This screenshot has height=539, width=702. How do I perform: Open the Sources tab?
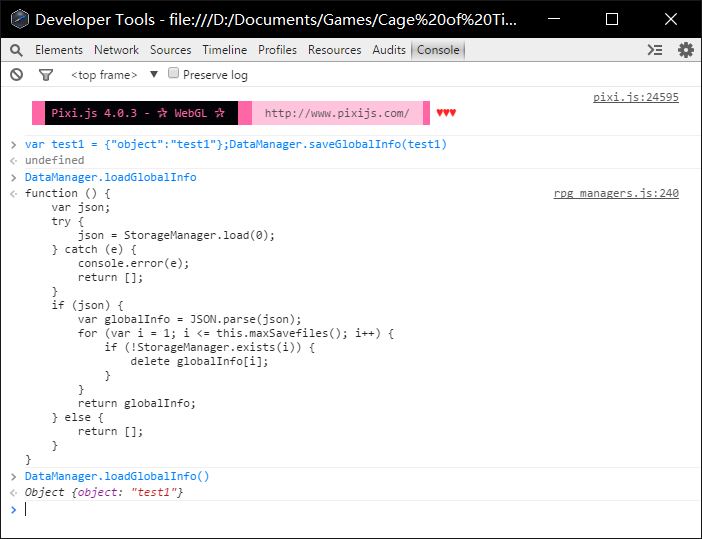coord(171,50)
